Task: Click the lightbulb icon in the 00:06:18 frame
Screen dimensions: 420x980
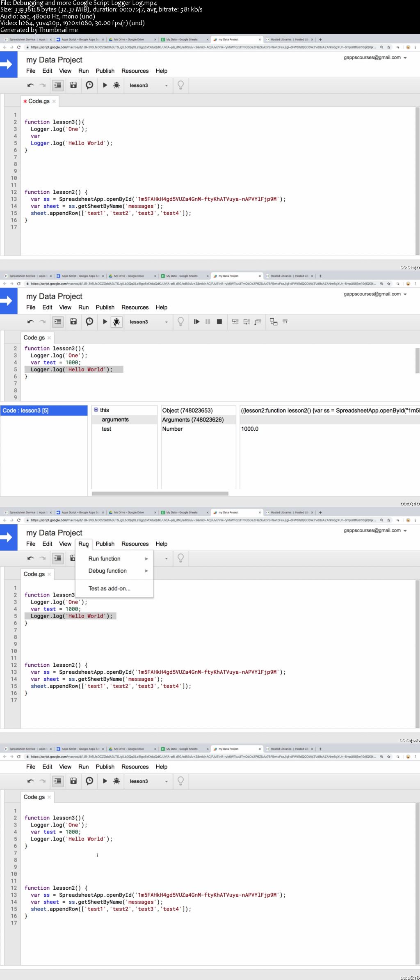Action: pos(180,781)
